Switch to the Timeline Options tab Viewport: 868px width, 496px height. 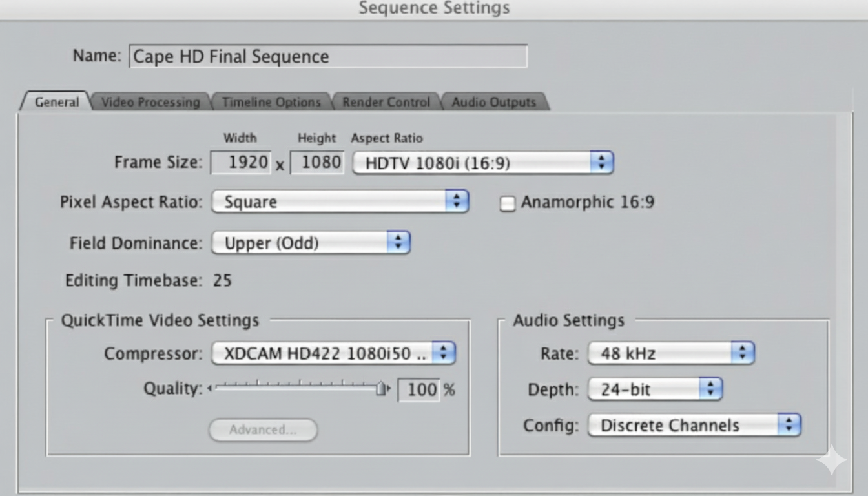pyautogui.click(x=271, y=102)
